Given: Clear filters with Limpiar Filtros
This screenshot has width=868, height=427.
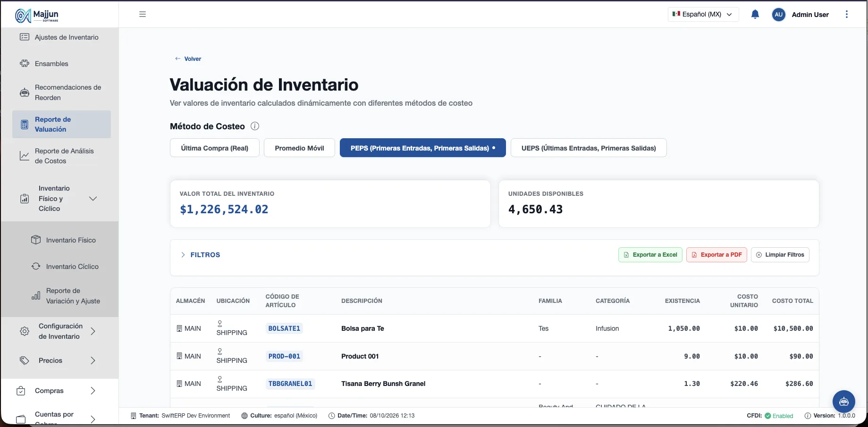Looking at the screenshot, I should [780, 255].
